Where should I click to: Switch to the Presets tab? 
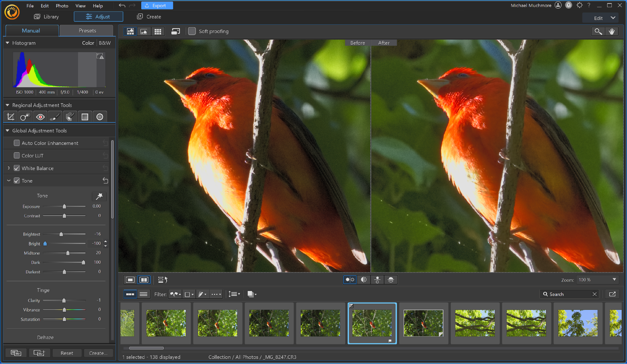point(87,30)
